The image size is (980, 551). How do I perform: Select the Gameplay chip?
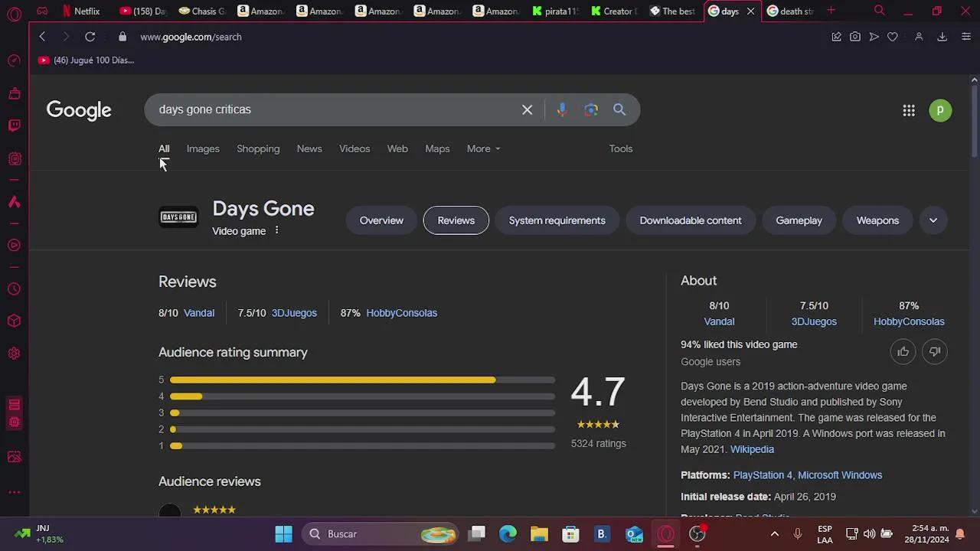(799, 220)
